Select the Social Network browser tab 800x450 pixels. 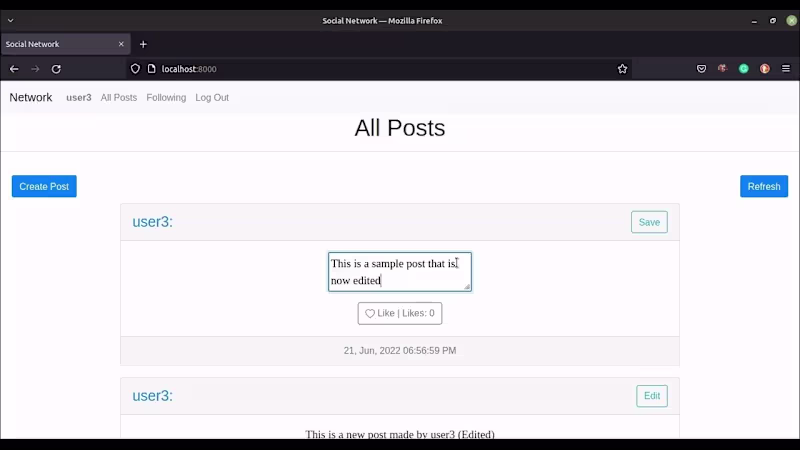point(65,44)
